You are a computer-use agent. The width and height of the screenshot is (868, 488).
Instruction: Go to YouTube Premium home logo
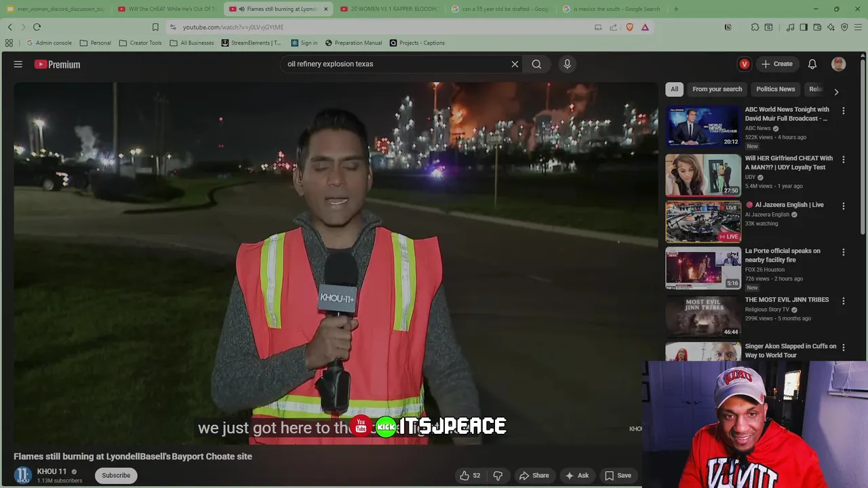coord(57,64)
